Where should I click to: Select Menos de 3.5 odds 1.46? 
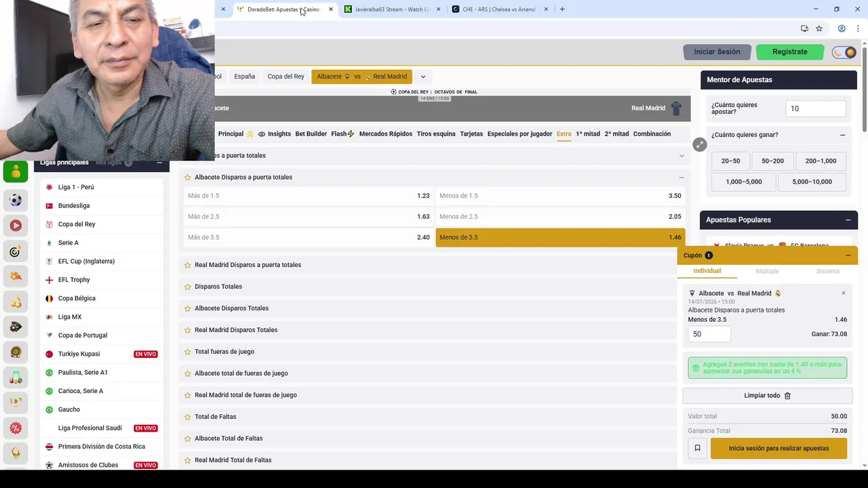[x=560, y=237]
